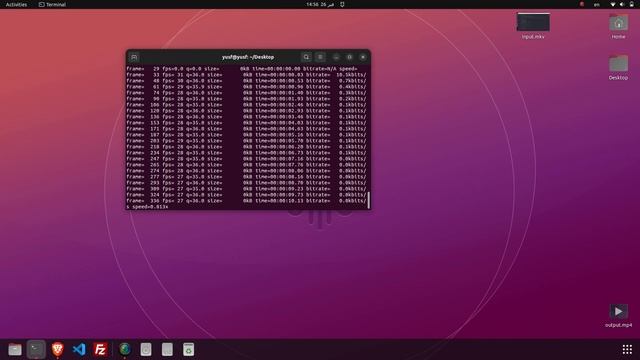Click the terminal scrollbar handle
The height and width of the screenshot is (360, 640).
tap(369, 200)
